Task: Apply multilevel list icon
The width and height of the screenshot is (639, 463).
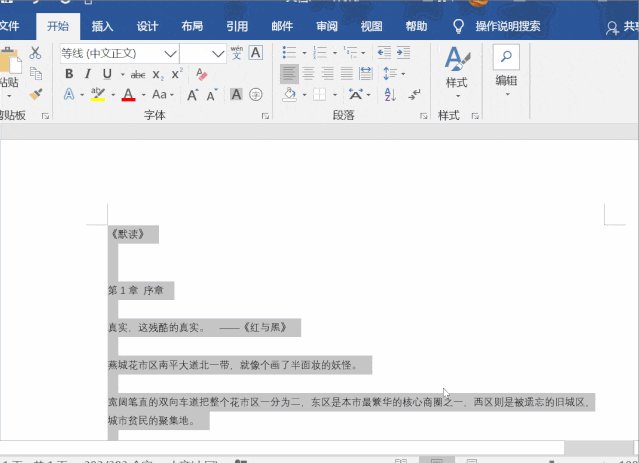Action: pos(350,52)
